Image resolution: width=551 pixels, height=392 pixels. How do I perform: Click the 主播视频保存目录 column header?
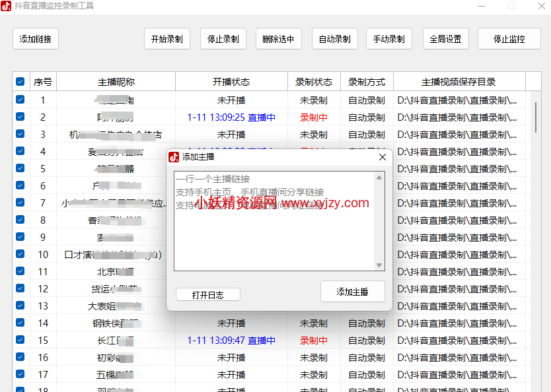coord(459,82)
